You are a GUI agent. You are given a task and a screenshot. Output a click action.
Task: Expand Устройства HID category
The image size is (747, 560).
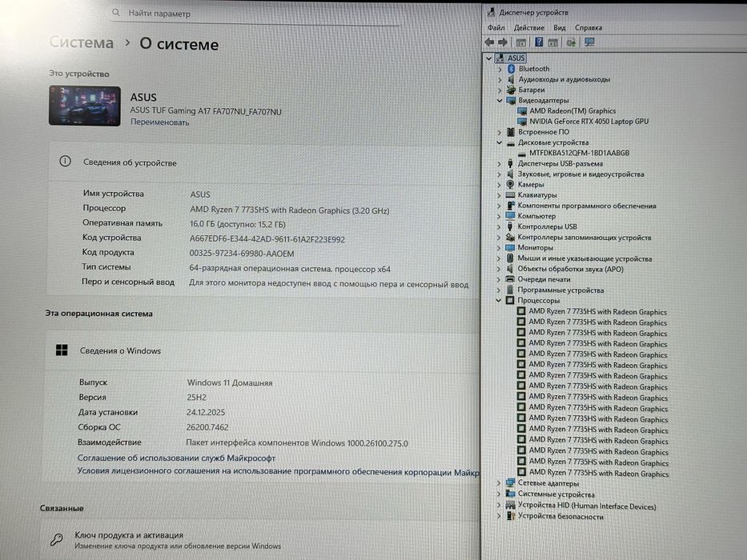(x=499, y=506)
